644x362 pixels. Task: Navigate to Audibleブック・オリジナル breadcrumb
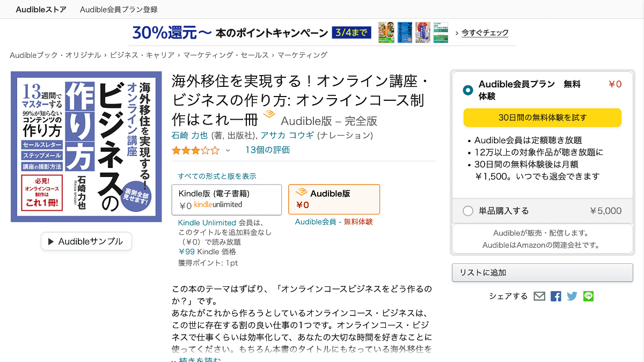pyautogui.click(x=55, y=55)
